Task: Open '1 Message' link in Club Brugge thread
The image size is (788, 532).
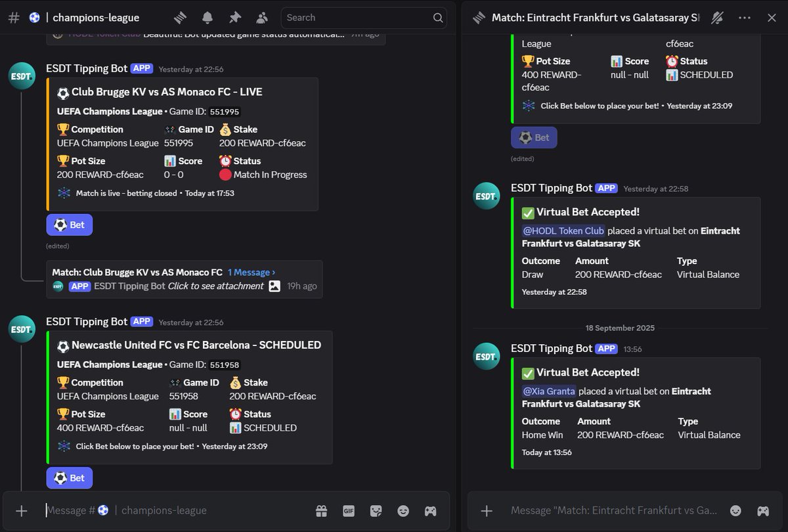Action: click(252, 272)
